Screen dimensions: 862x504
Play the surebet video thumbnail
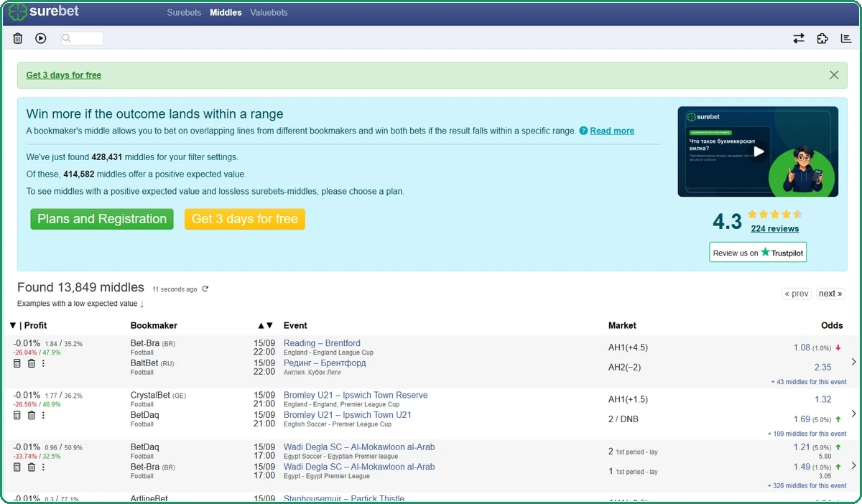(x=758, y=151)
